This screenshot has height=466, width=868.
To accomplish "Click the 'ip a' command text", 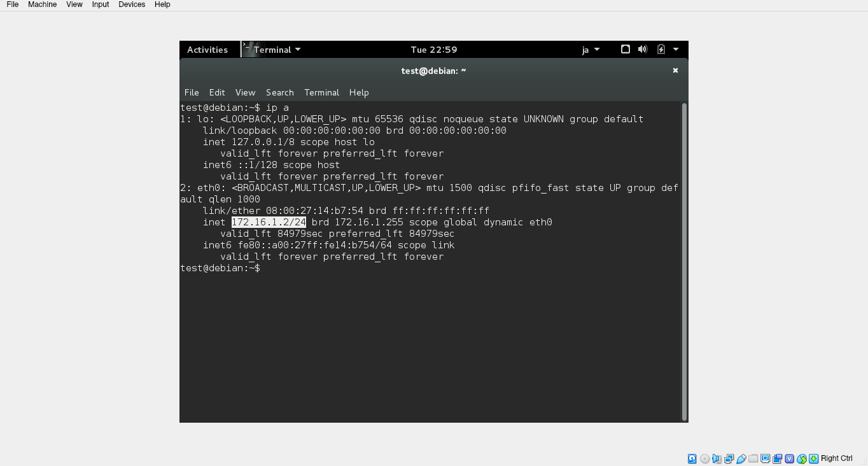I will (x=277, y=108).
